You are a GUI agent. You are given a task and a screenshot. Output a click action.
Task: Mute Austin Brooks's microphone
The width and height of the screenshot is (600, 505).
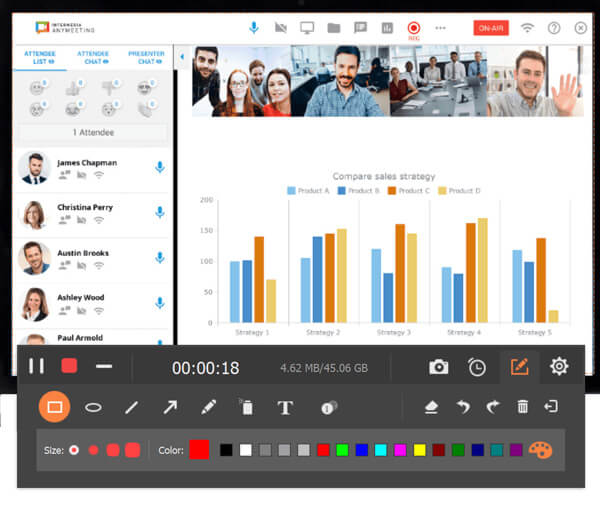pyautogui.click(x=160, y=257)
